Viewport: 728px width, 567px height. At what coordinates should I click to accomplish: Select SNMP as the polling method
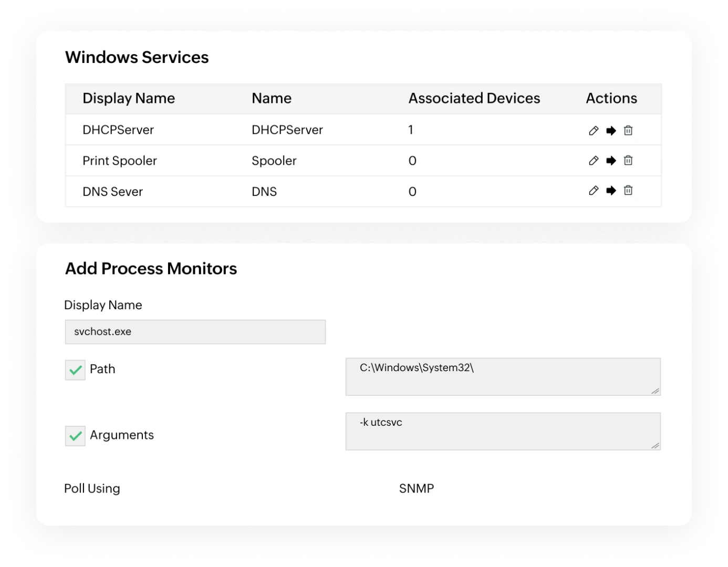[x=416, y=488]
